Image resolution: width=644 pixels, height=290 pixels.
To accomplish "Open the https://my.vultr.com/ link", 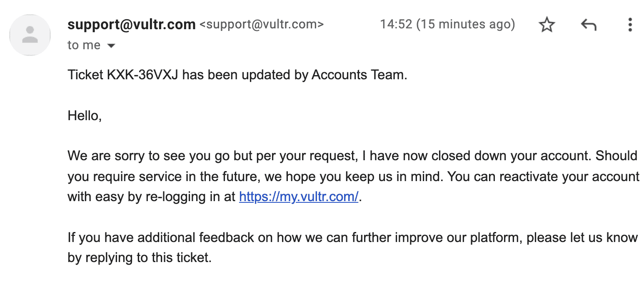I will (x=299, y=197).
